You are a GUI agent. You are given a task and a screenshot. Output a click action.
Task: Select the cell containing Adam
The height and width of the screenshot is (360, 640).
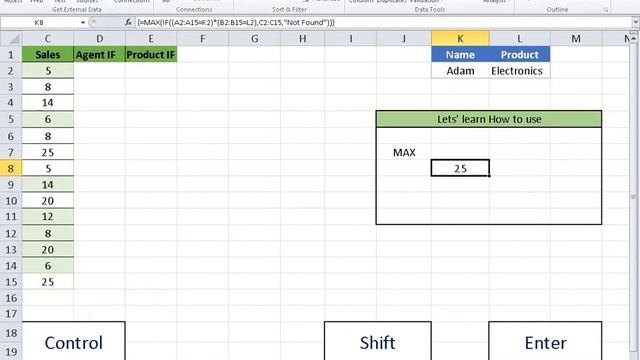460,71
